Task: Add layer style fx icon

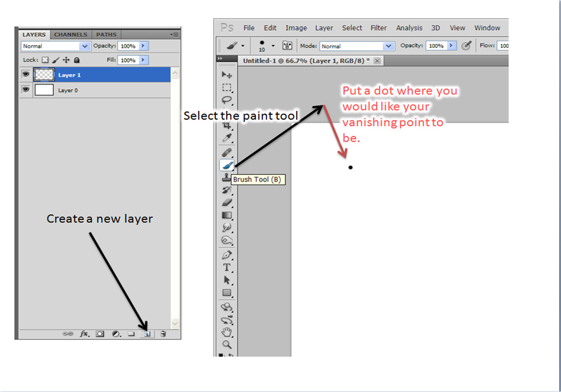Action: click(84, 334)
